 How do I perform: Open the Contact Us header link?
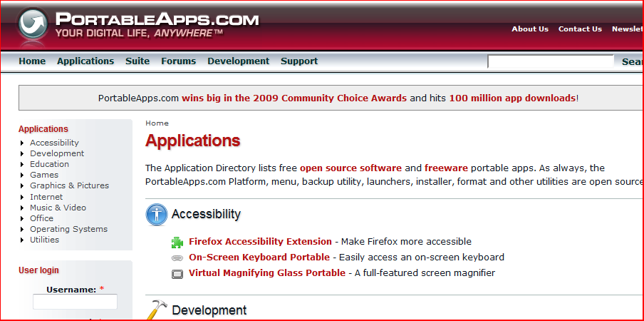580,29
